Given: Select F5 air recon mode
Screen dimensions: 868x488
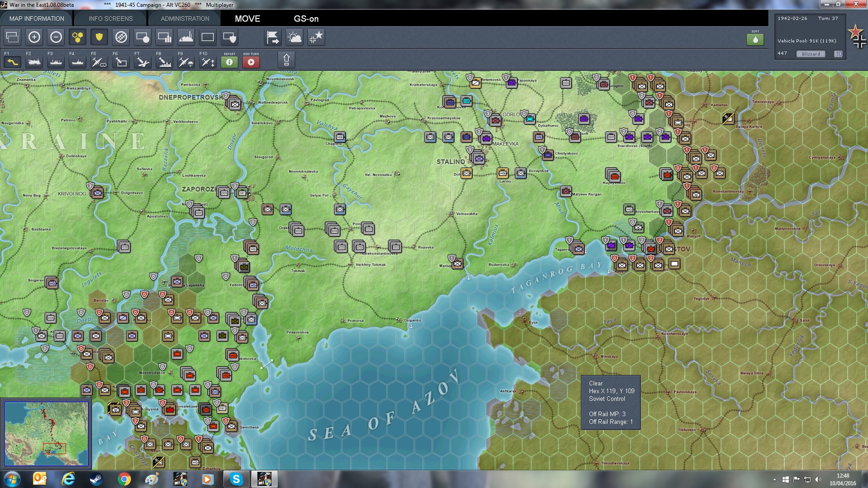Looking at the screenshot, I should (x=99, y=62).
